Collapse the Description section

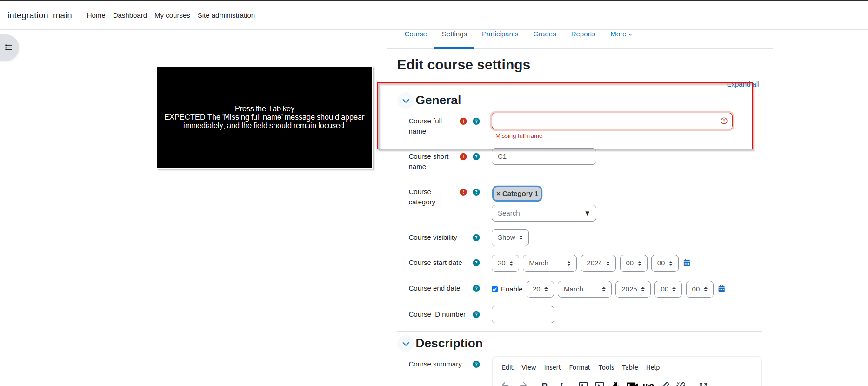[x=406, y=344]
